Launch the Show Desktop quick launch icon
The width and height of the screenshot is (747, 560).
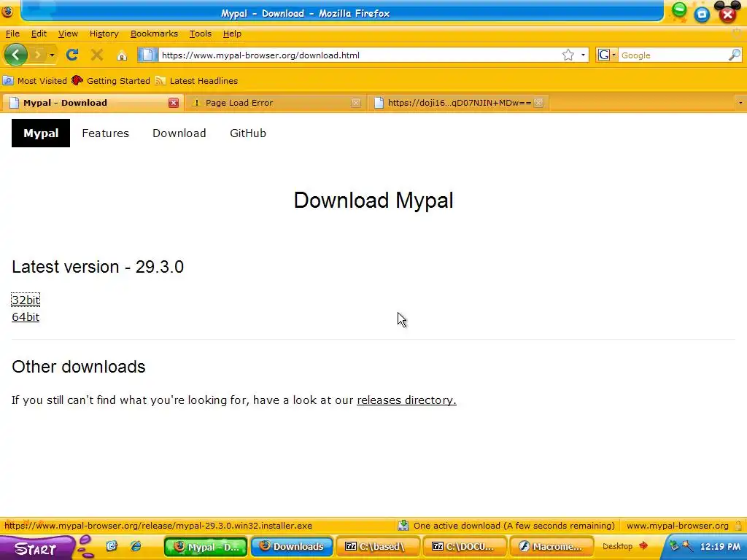[112, 546]
